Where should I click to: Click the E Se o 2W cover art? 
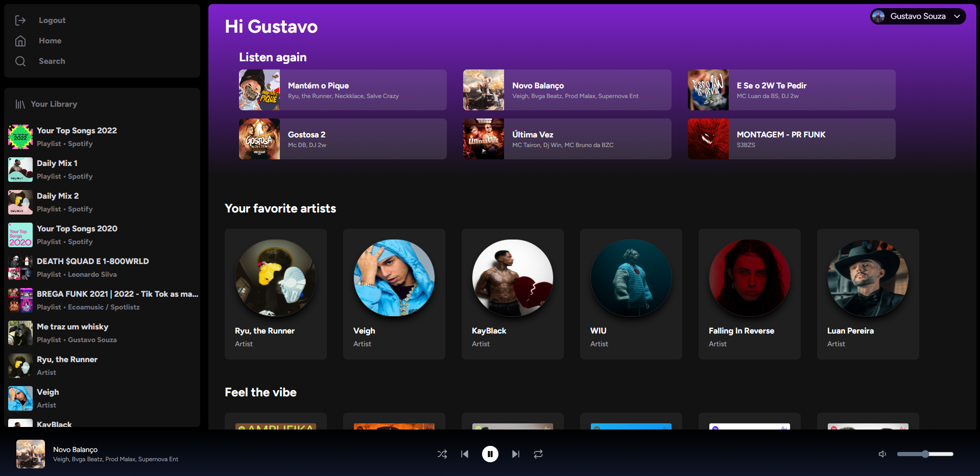pyautogui.click(x=708, y=90)
